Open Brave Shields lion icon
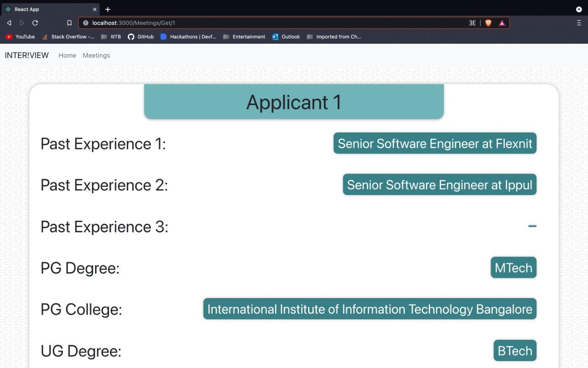 [x=488, y=23]
